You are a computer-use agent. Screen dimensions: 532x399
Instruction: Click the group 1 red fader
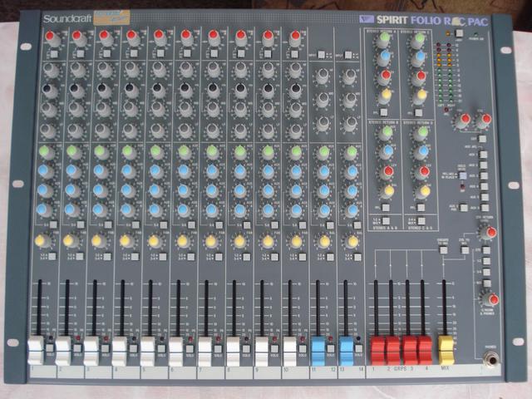click(377, 347)
